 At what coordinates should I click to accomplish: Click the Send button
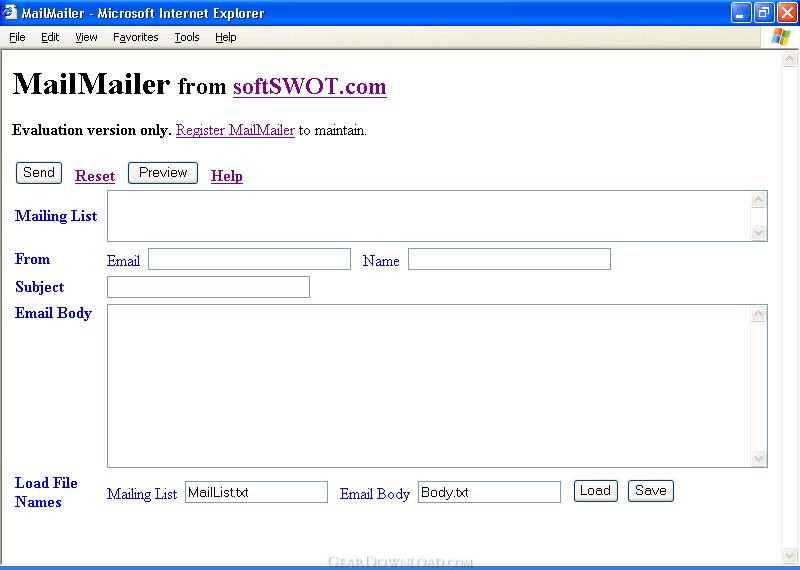click(x=39, y=172)
